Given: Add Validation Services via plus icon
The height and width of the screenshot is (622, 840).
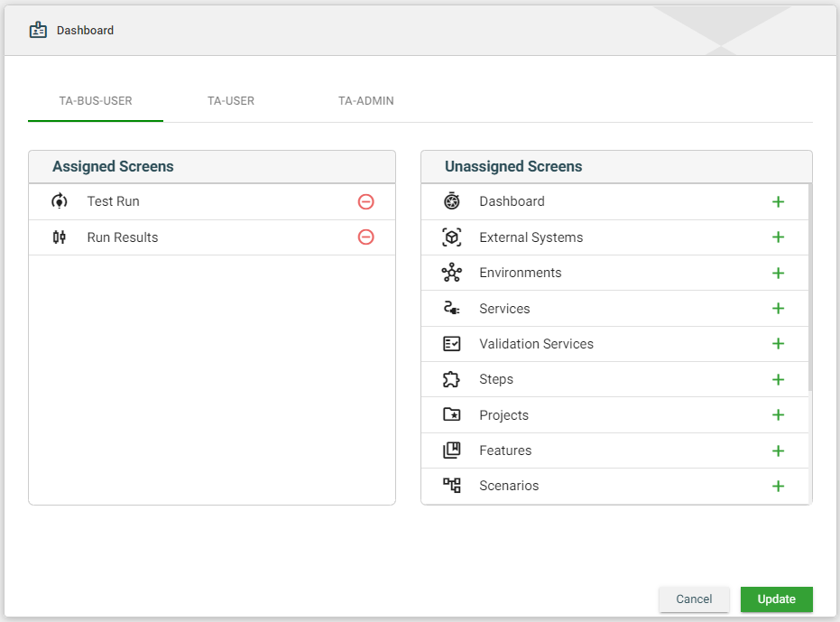Looking at the screenshot, I should coord(778,344).
